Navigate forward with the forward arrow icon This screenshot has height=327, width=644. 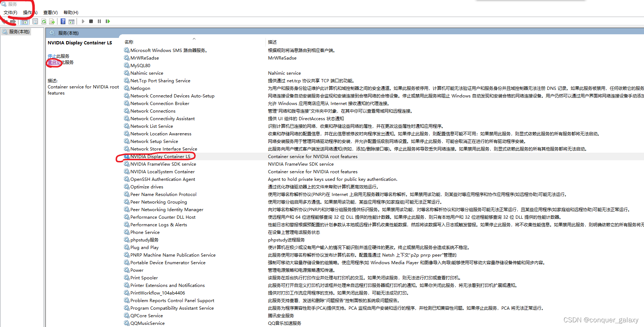coord(13,21)
